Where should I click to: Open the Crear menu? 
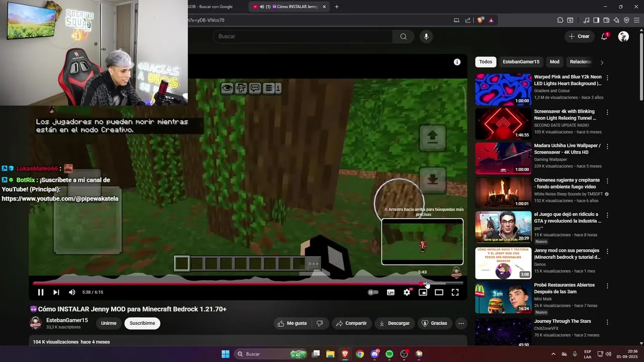click(x=579, y=36)
